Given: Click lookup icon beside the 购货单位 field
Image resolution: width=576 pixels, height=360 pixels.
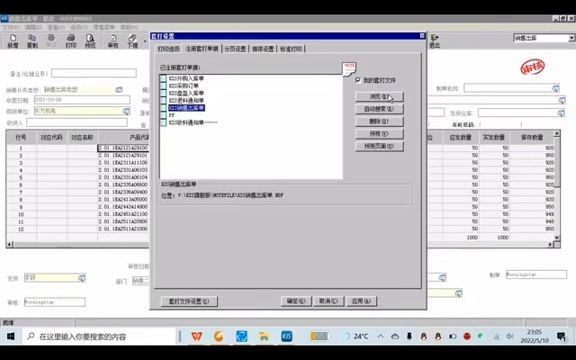Looking at the screenshot, I should tap(126, 111).
